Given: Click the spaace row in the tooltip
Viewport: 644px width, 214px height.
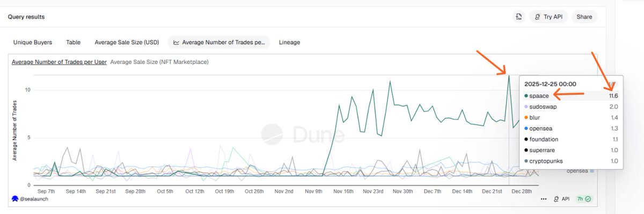Looking at the screenshot, I should (x=570, y=96).
